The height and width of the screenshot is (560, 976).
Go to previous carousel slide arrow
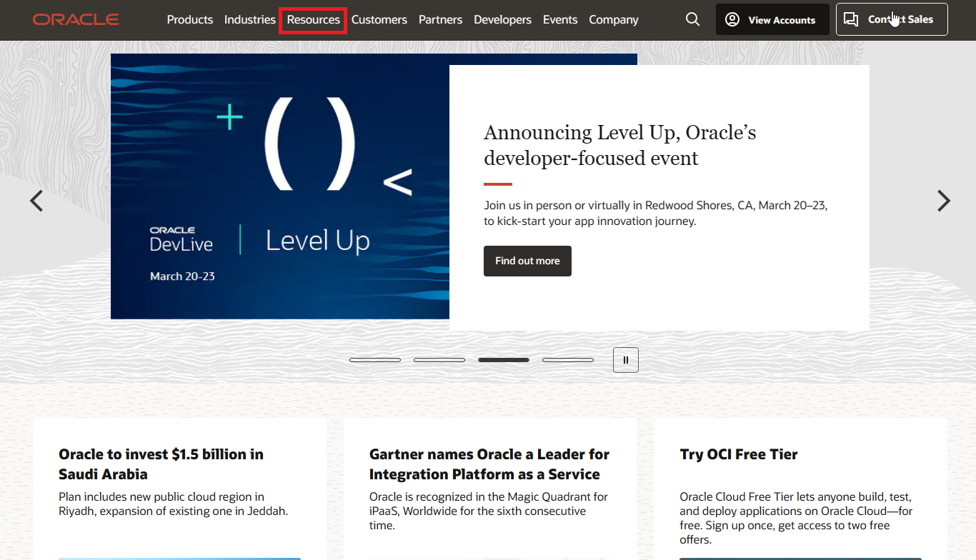coord(36,201)
